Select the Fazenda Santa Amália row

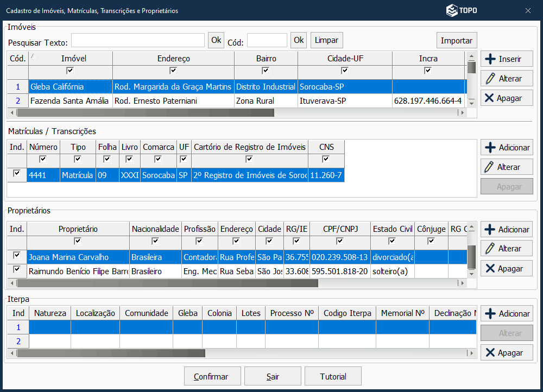click(x=70, y=101)
